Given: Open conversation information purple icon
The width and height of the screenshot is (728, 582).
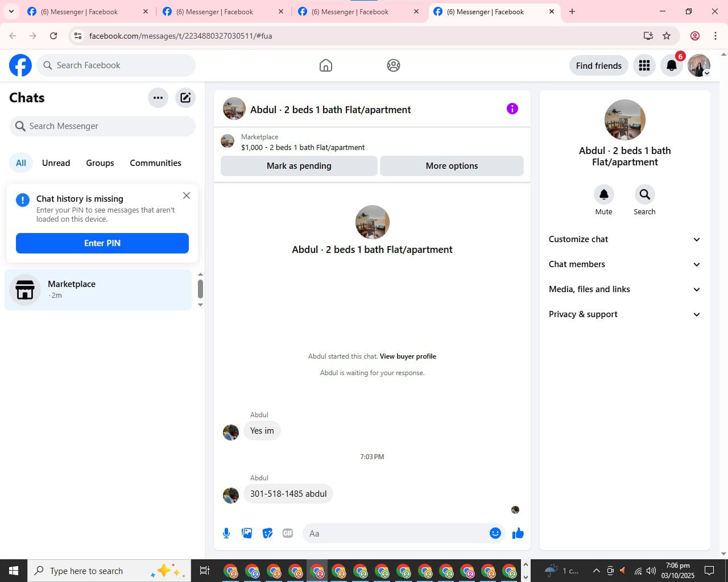Looking at the screenshot, I should [x=512, y=109].
